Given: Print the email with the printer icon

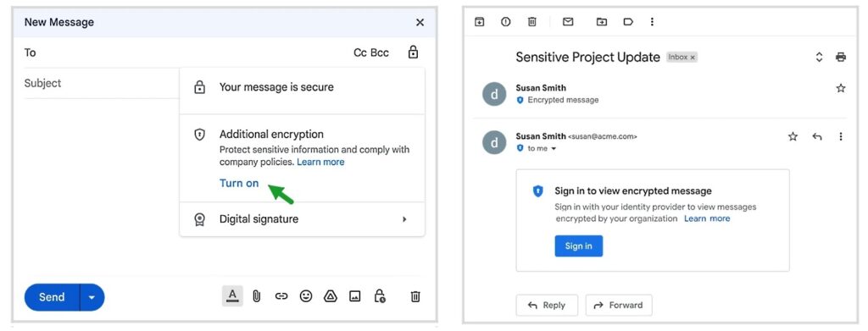Looking at the screenshot, I should [841, 57].
